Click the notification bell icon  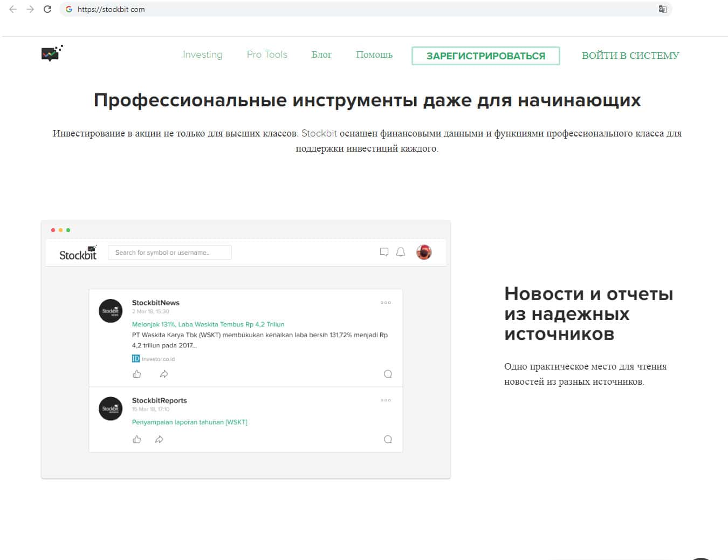(401, 252)
